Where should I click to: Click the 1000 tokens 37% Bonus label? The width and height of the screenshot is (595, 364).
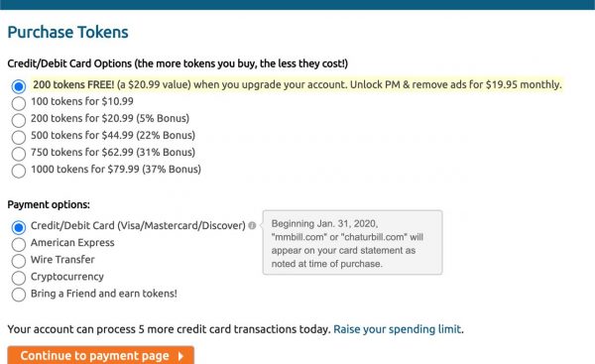(x=116, y=169)
